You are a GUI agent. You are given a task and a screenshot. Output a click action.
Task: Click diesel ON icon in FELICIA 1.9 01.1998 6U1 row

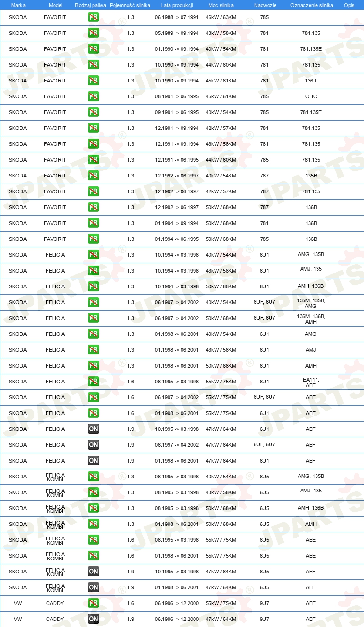pyautogui.click(x=93, y=461)
